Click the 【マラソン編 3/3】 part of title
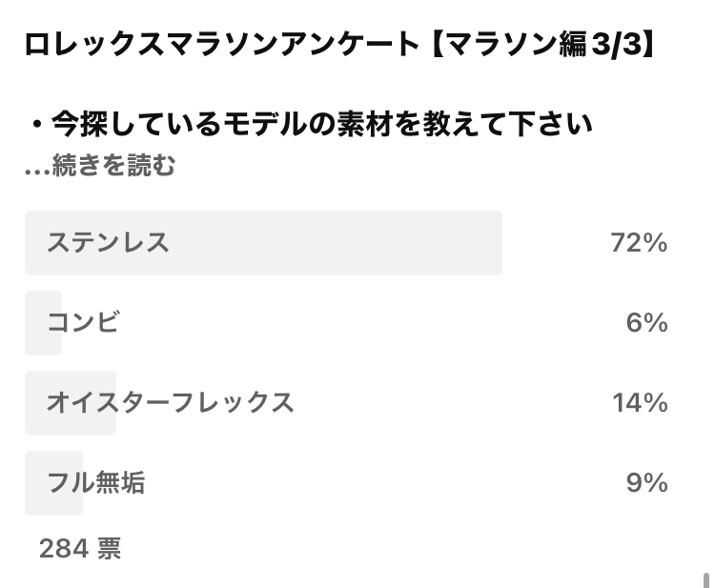This screenshot has height=588, width=715. pos(542,45)
